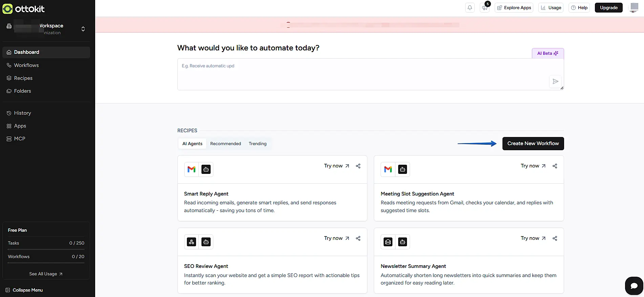Viewport: 644px width, 297px height.
Task: Focus the automation prompt text field
Action: pyautogui.click(x=362, y=74)
